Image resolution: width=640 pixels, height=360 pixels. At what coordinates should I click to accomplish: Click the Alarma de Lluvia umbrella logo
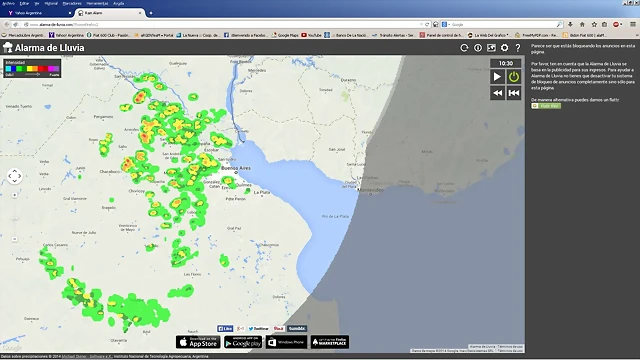pos(8,48)
